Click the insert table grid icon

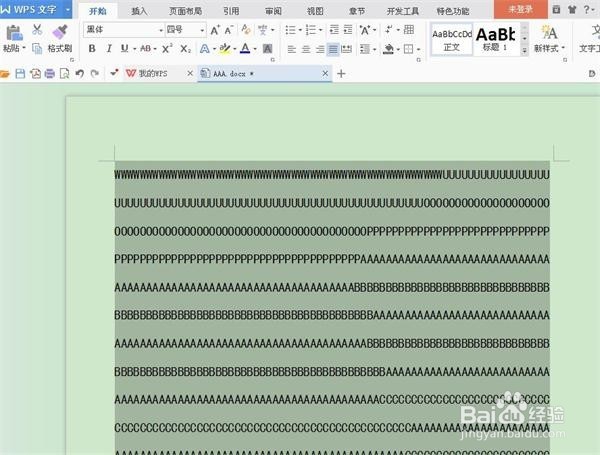(x=409, y=30)
